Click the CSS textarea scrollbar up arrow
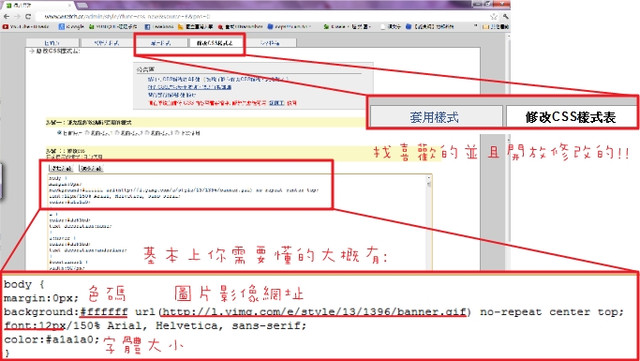The height and width of the screenshot is (361, 640). click(429, 178)
